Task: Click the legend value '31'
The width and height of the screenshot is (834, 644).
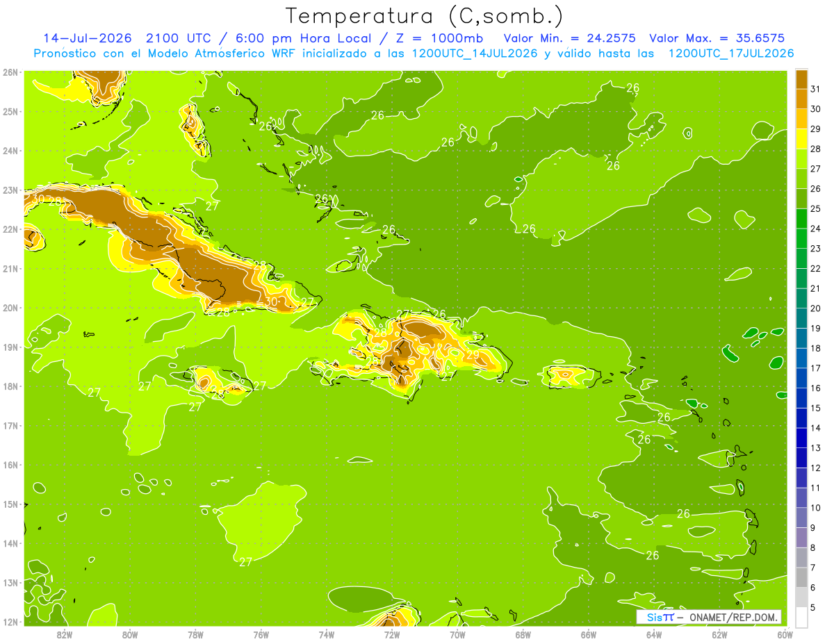Action: coord(816,89)
